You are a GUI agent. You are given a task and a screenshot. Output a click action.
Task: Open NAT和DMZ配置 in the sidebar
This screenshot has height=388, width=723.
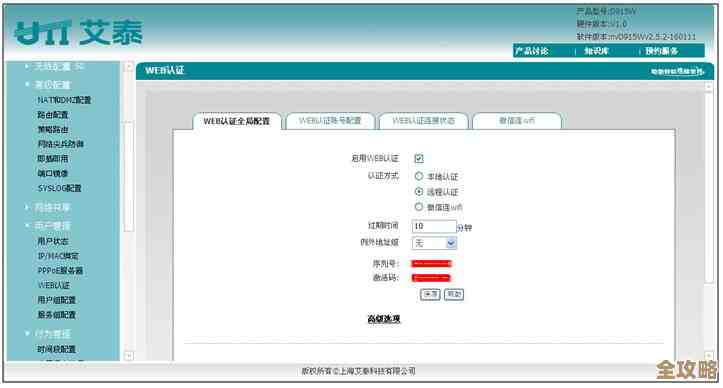click(64, 100)
